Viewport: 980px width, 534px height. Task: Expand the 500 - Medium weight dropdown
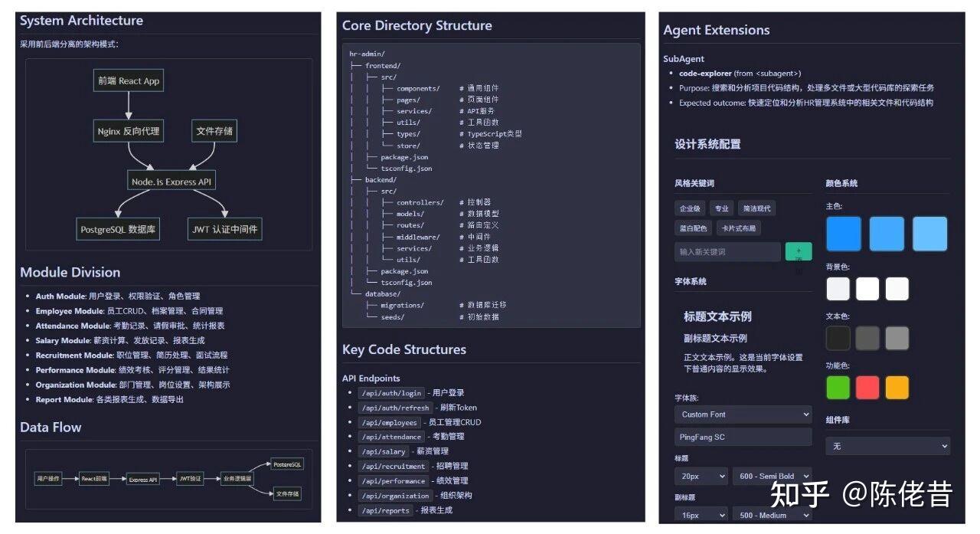(x=772, y=515)
